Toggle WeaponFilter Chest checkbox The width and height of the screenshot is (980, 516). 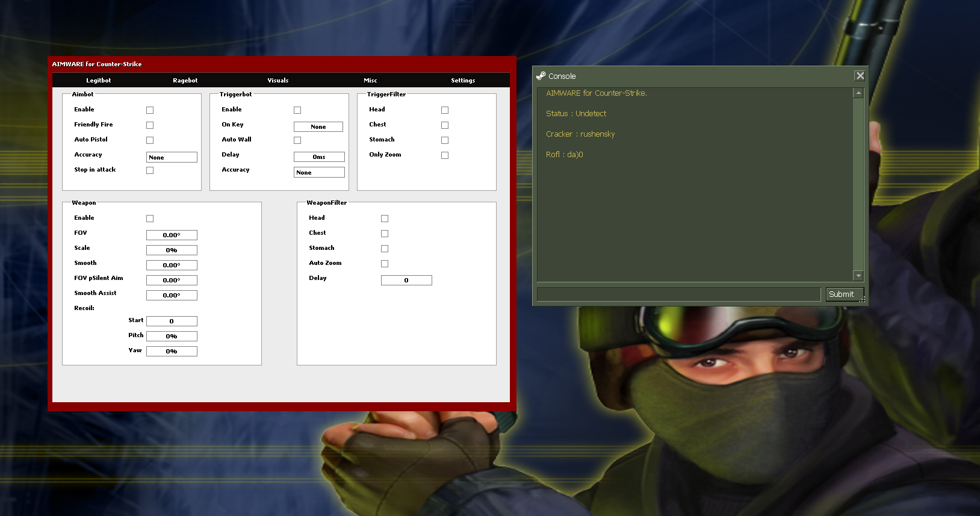tap(385, 234)
